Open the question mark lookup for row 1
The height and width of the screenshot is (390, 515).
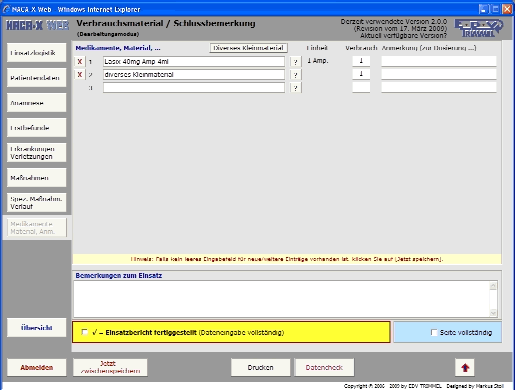point(295,62)
